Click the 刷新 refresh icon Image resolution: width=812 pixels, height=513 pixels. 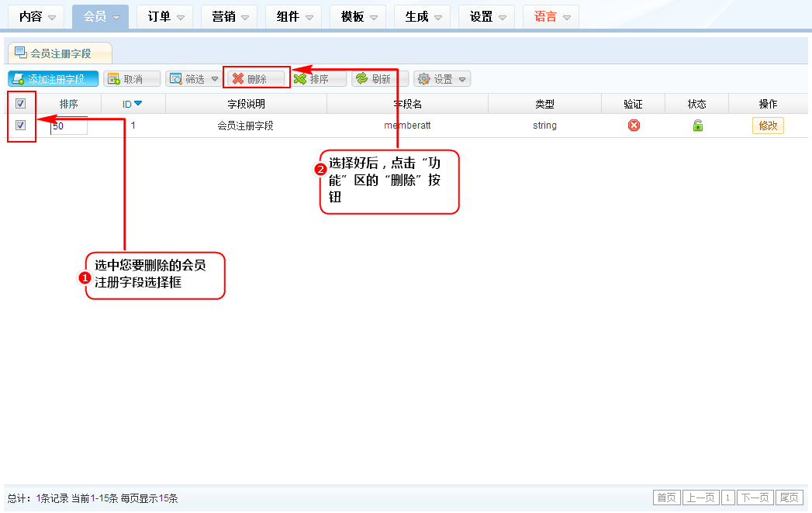(x=361, y=79)
